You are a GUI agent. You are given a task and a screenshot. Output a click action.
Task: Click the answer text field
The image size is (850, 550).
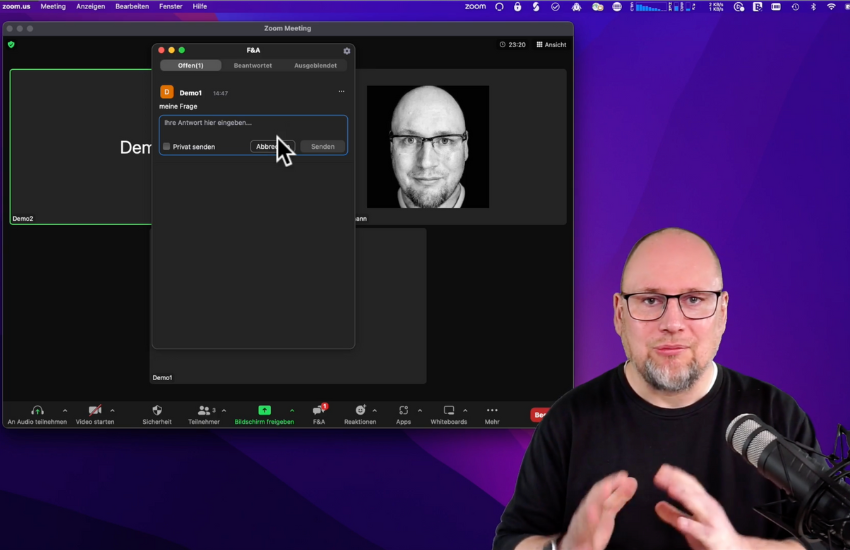coord(253,124)
